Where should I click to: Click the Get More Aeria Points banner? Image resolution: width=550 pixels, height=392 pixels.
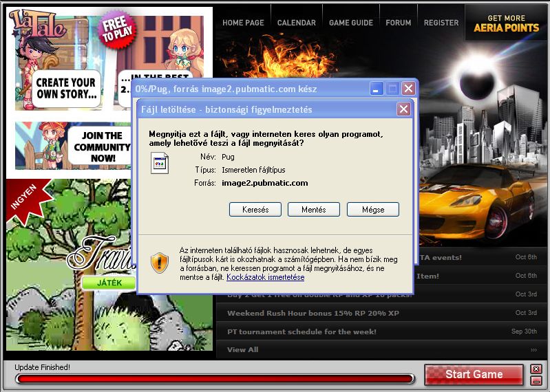click(506, 23)
